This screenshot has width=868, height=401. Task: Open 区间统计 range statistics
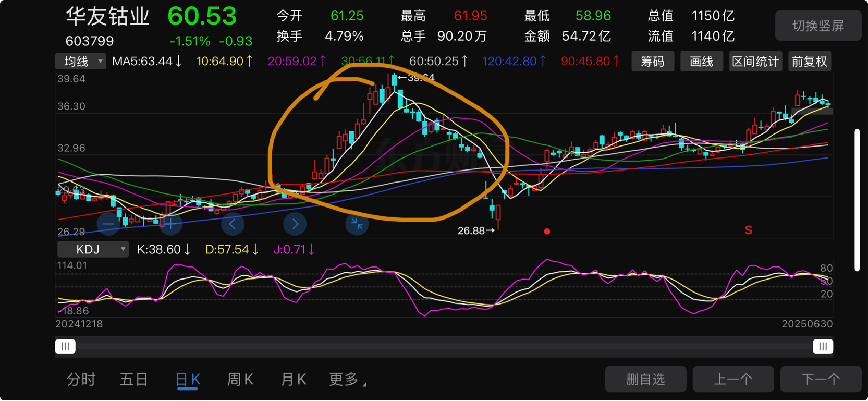(x=755, y=62)
